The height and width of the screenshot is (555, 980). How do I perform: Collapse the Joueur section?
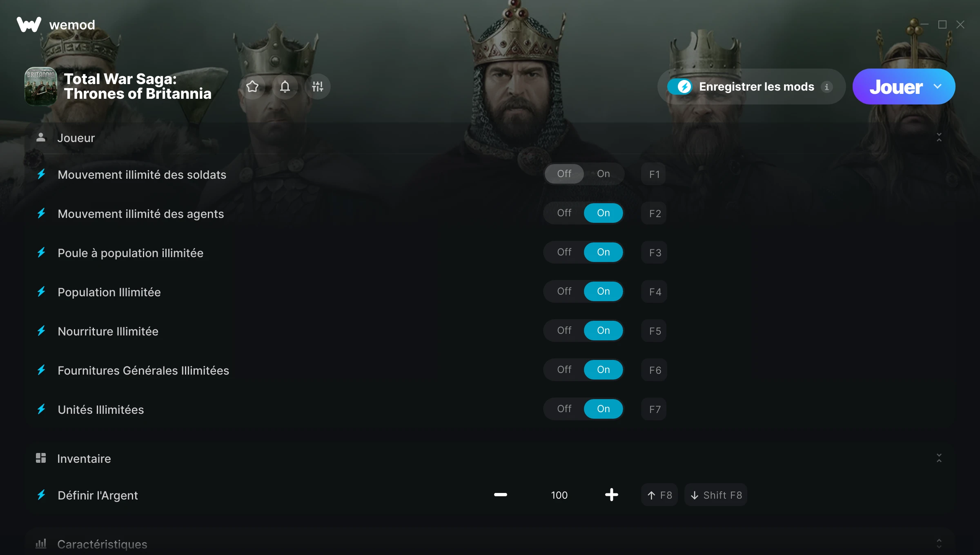(939, 138)
